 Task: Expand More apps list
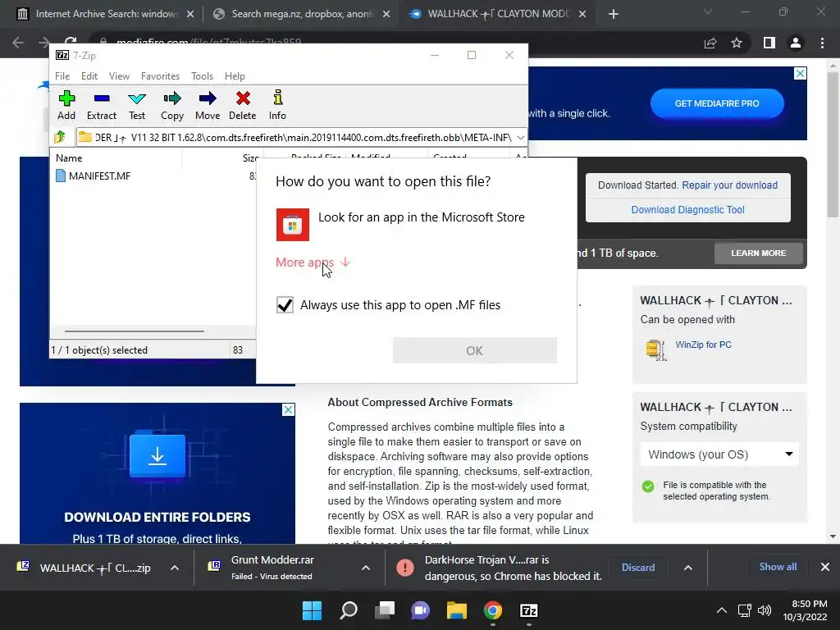(x=313, y=262)
